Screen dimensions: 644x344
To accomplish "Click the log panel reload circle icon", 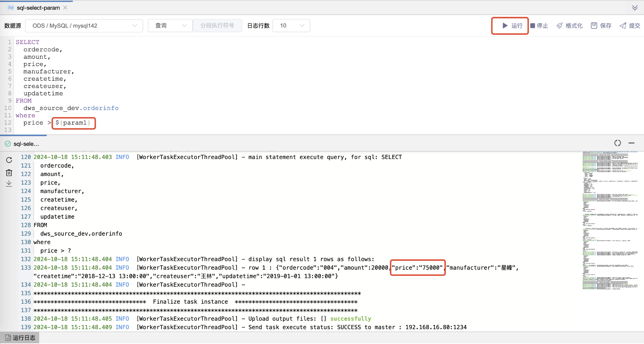I will click(x=618, y=143).
